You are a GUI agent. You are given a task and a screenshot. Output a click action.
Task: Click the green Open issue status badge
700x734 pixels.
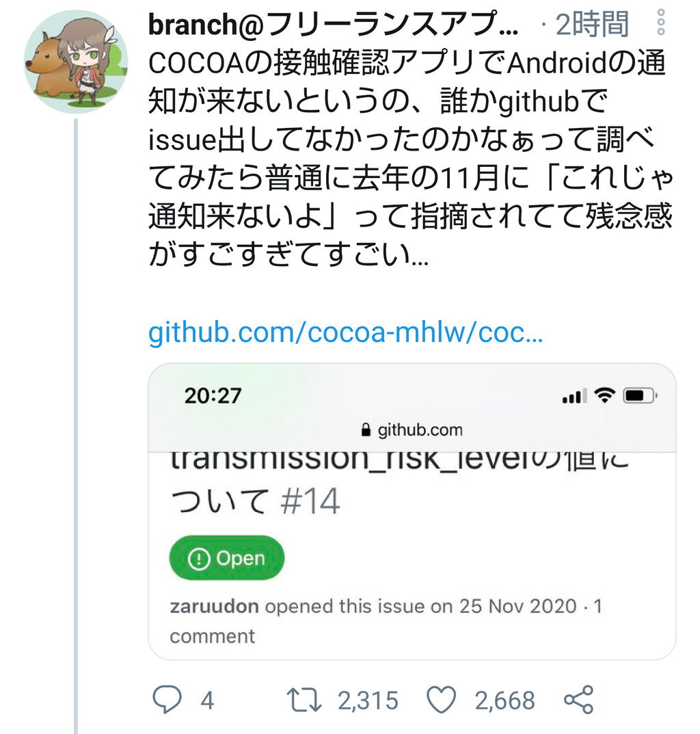[x=226, y=558]
